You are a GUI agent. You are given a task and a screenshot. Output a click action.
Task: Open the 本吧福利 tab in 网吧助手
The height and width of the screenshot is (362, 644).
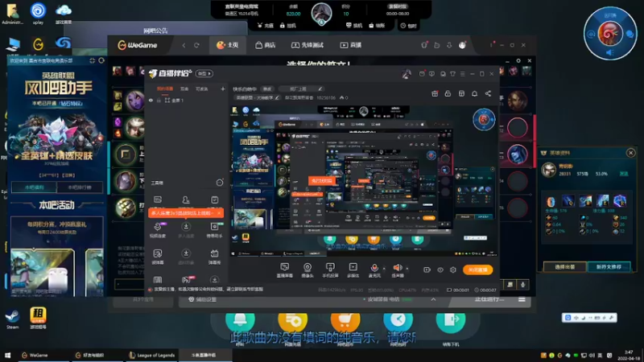coord(34,187)
